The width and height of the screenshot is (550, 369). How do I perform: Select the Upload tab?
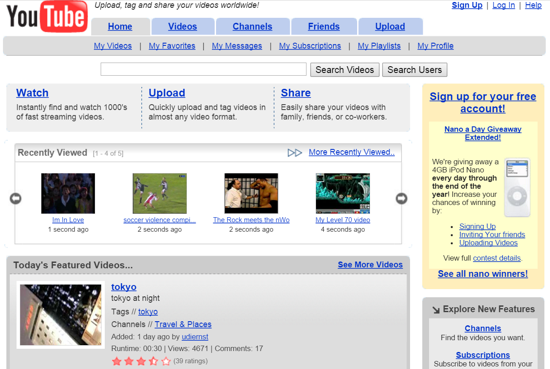point(390,27)
